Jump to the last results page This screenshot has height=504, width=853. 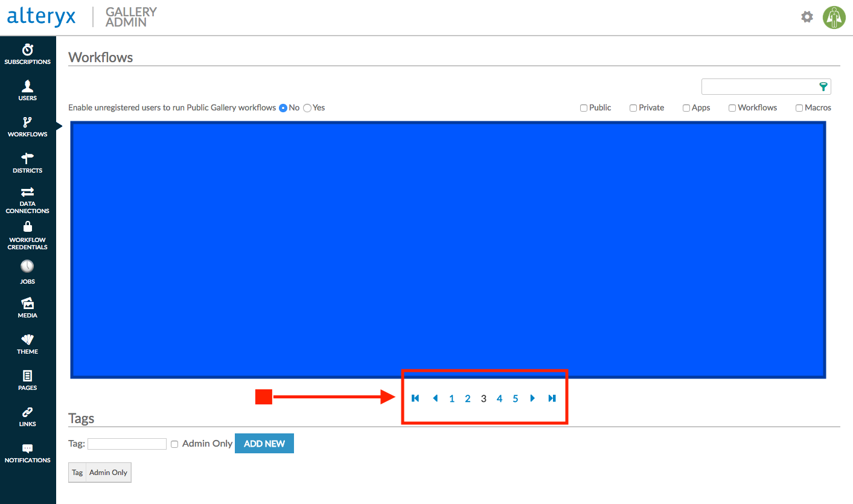point(551,398)
